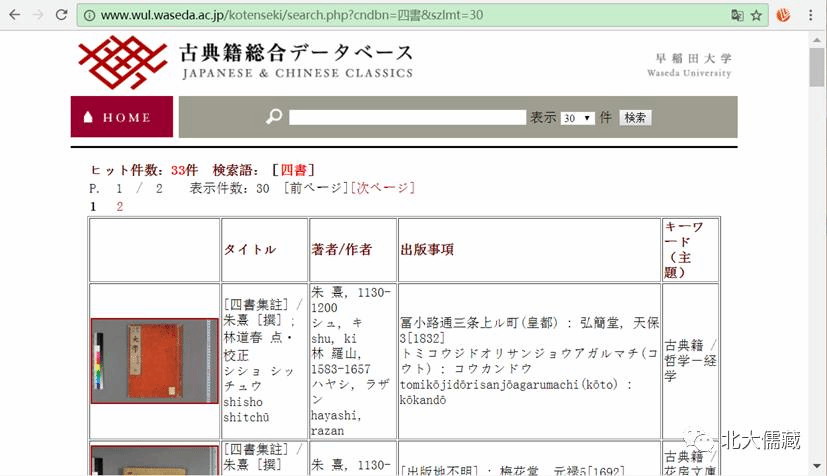Open the red book cover thumbnail
827x476 pixels.
pyautogui.click(x=154, y=361)
